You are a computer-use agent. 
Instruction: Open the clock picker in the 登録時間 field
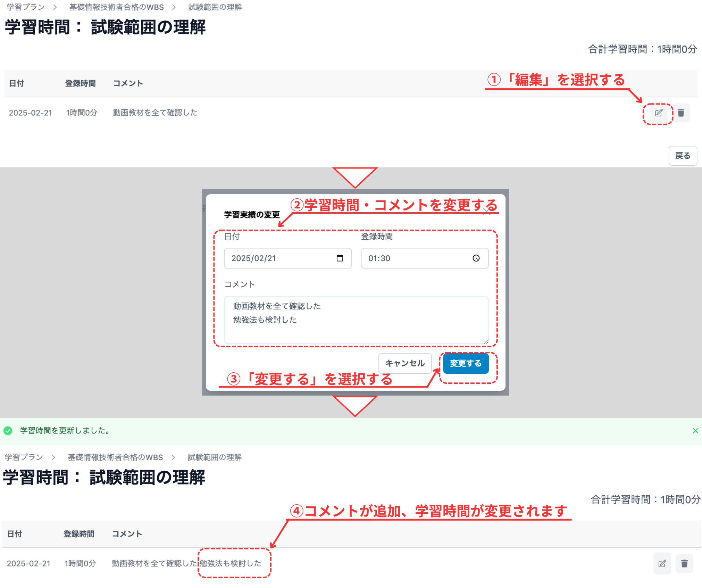(x=475, y=258)
